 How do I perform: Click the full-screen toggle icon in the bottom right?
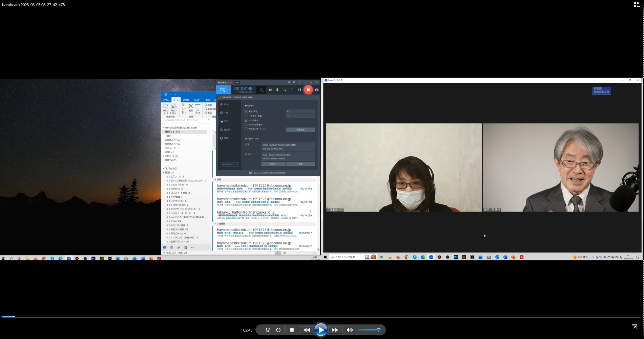point(634,327)
